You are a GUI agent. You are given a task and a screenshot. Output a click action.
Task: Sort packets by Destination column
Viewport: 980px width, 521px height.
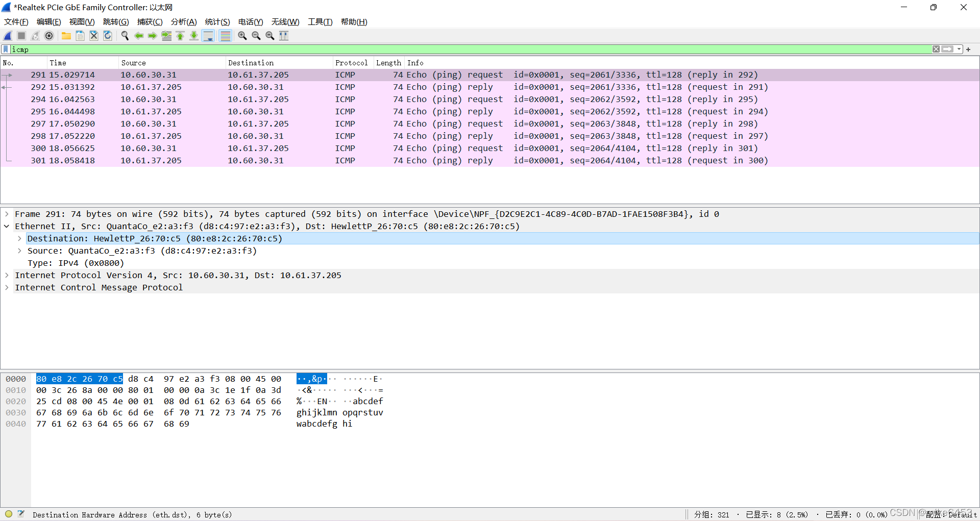[279, 63]
